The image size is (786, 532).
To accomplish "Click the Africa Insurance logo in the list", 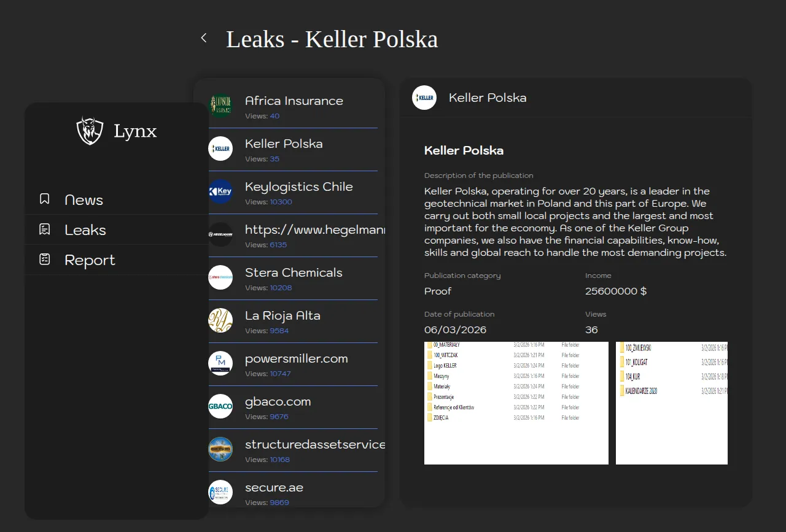I will click(x=220, y=106).
